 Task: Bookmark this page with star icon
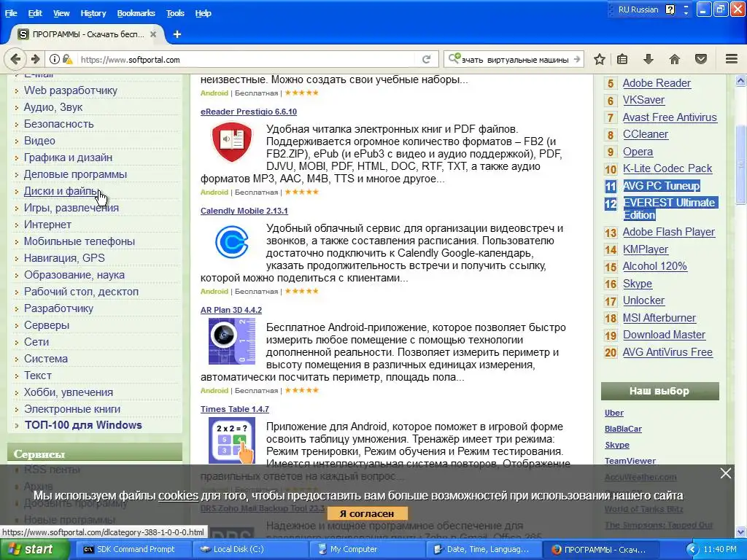(x=600, y=59)
